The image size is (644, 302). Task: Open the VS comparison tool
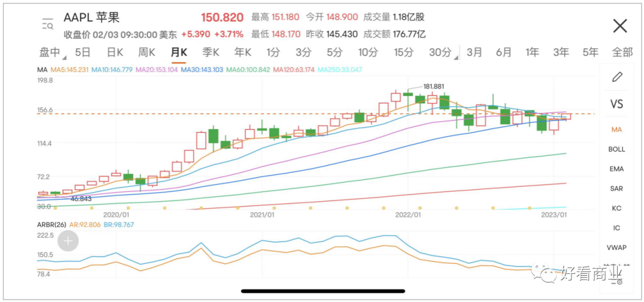[617, 104]
